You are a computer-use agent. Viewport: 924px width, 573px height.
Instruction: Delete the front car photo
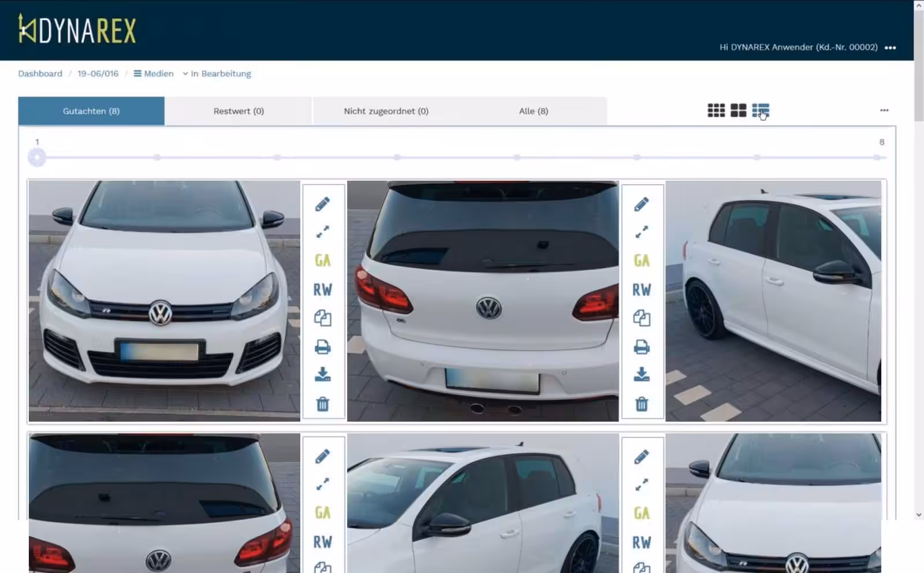coord(322,404)
